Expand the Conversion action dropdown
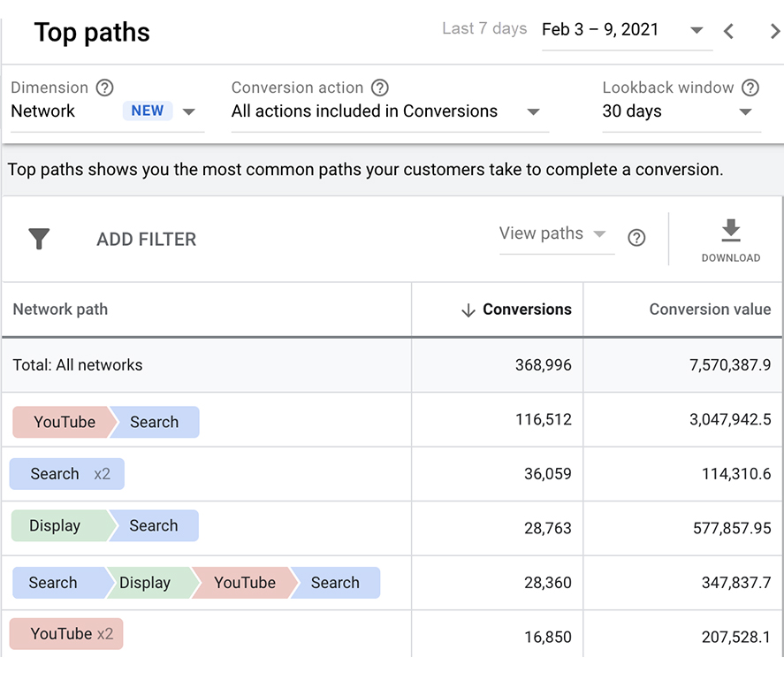784x673 pixels. tap(390, 111)
